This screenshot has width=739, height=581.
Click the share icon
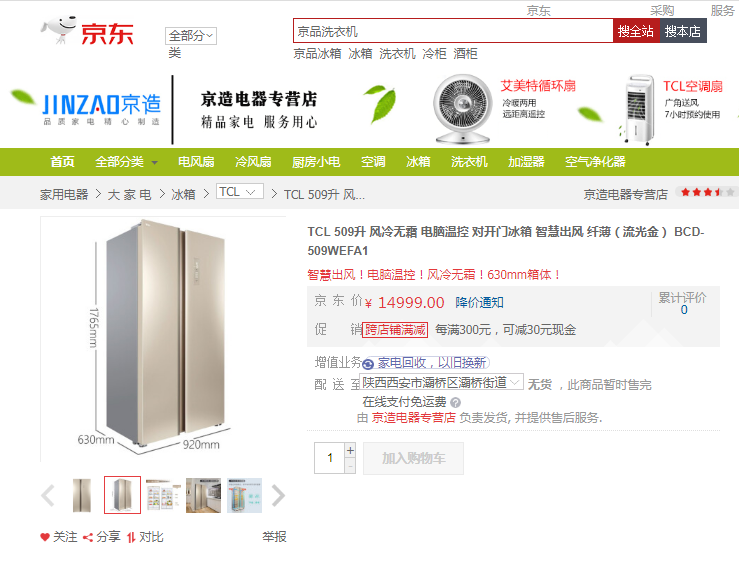[x=87, y=537]
